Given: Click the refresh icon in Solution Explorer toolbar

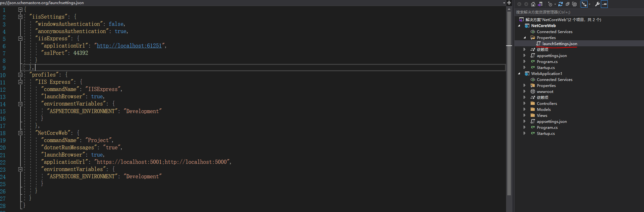Looking at the screenshot, I should click(561, 4).
